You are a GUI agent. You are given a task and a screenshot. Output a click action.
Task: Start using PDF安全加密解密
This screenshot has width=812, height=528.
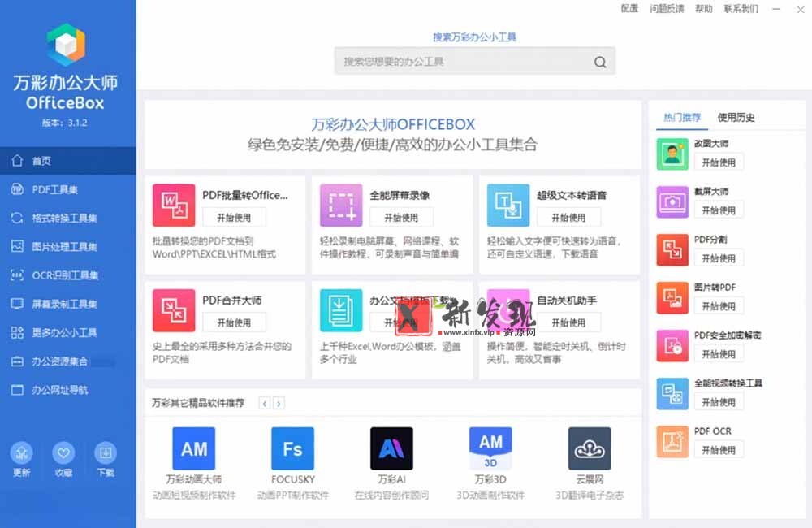719,354
